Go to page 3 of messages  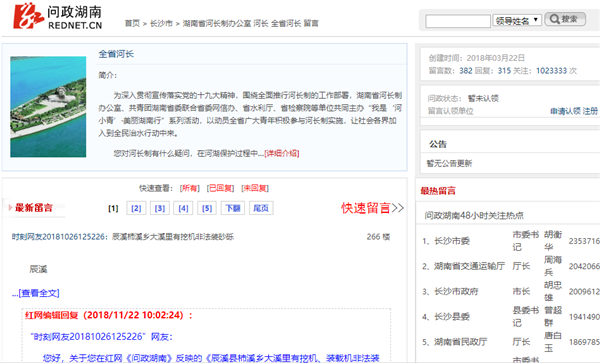pos(160,208)
